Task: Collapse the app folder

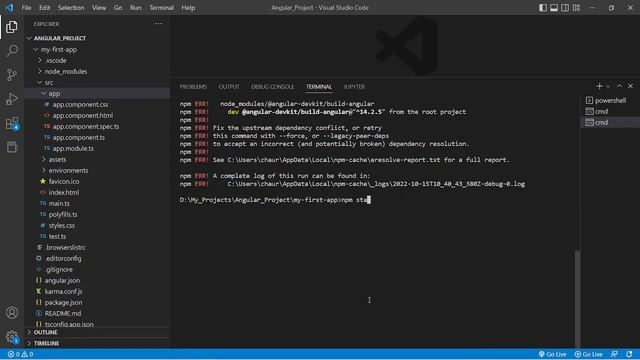Action: tap(97, 93)
